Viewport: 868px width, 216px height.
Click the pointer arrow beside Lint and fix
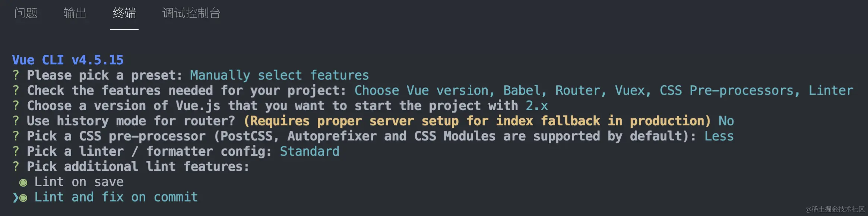tap(15, 198)
